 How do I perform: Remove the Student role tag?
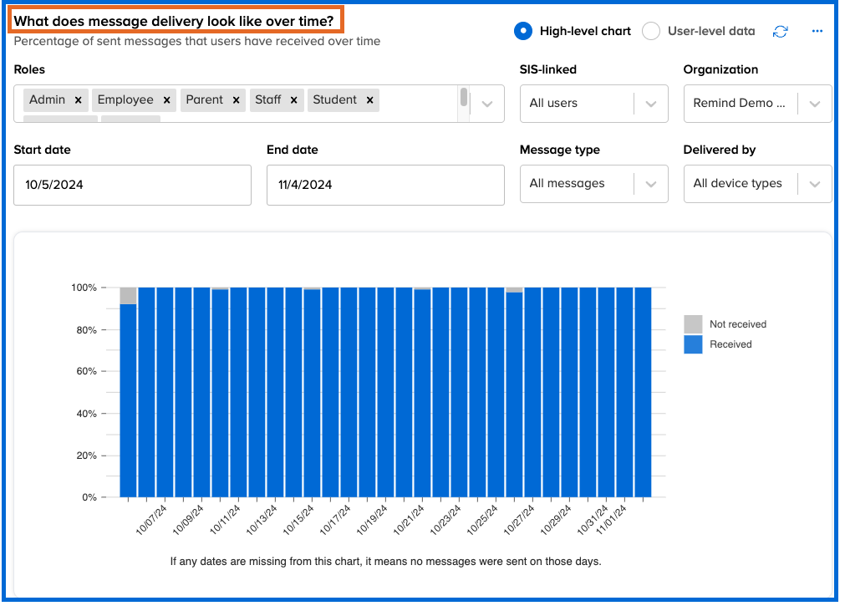pyautogui.click(x=369, y=100)
